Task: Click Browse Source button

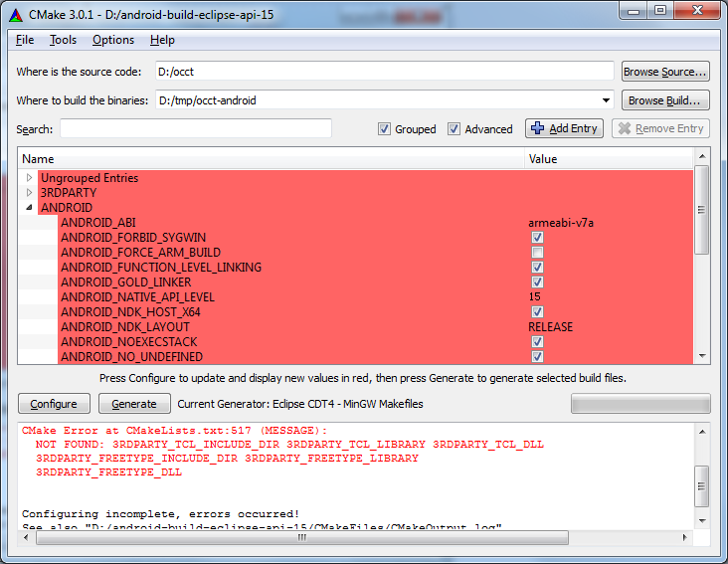Action: tap(665, 72)
